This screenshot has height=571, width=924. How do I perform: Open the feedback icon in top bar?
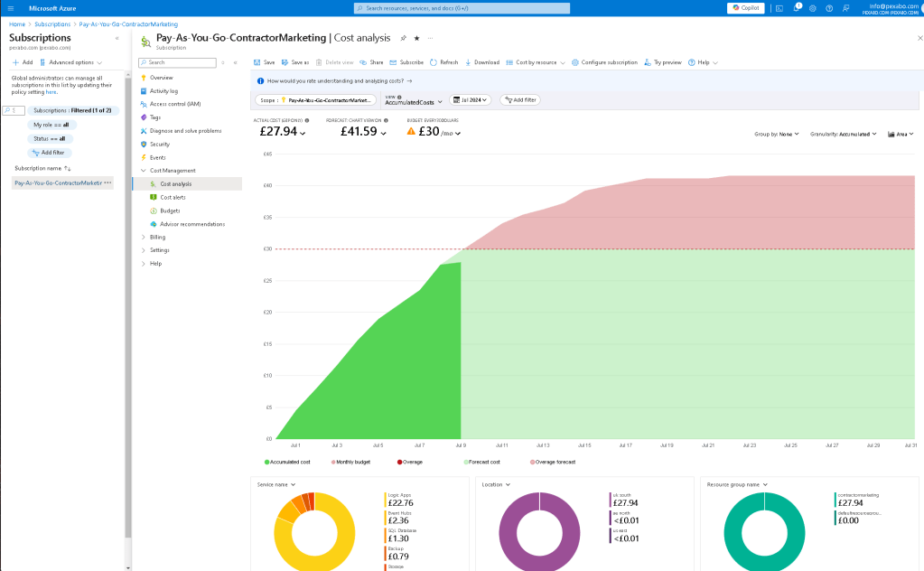tap(845, 8)
